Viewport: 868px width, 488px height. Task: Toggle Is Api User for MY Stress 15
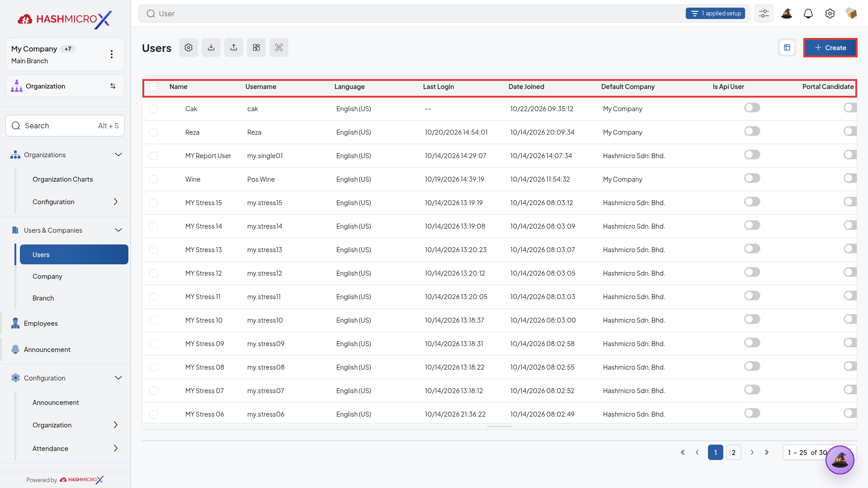click(752, 202)
